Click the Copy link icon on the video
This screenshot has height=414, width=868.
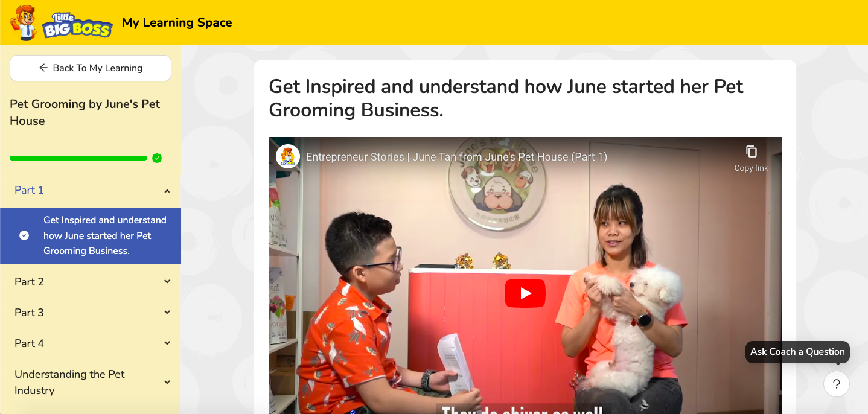(751, 151)
